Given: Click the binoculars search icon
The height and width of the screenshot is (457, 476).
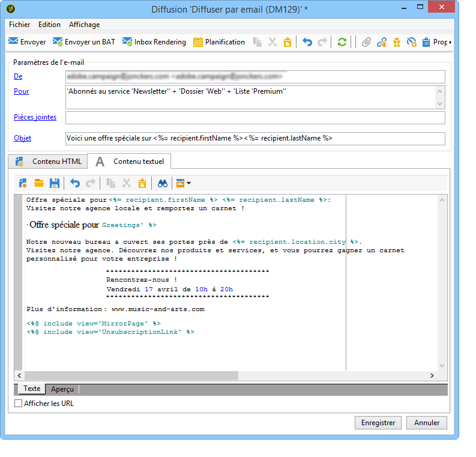Looking at the screenshot, I should pyautogui.click(x=163, y=183).
